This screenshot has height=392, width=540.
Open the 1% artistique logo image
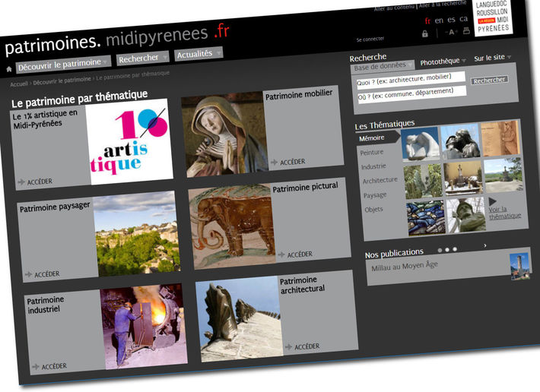coord(129,141)
